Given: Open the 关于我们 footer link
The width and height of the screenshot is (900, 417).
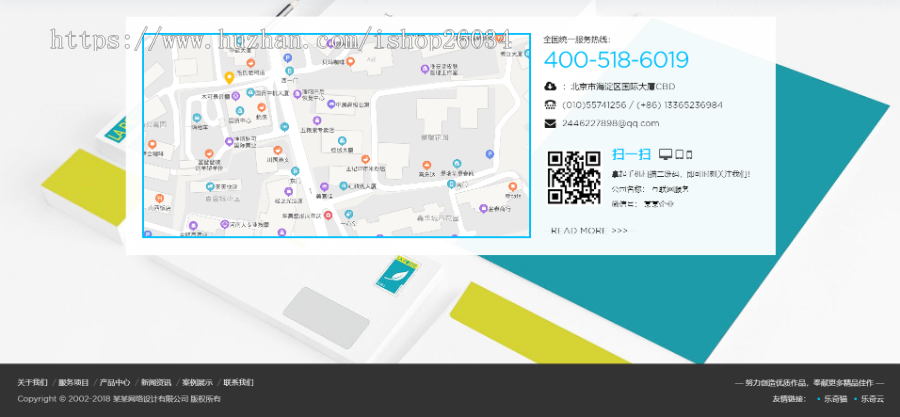Looking at the screenshot, I should point(32,383).
